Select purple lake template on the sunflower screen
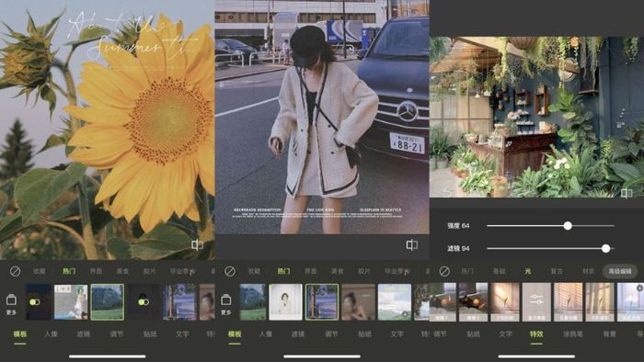 point(179,302)
